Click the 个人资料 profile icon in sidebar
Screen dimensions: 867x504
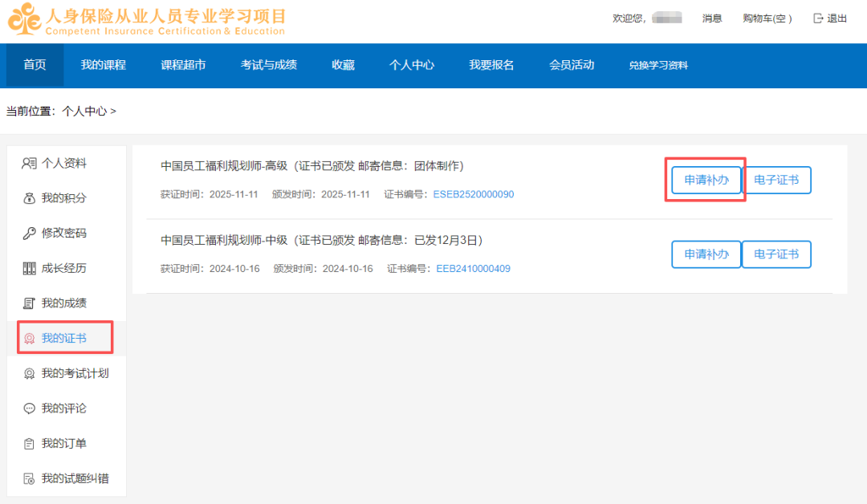click(x=30, y=164)
